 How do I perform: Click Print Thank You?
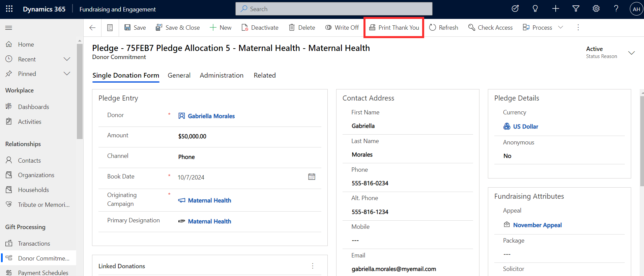pos(394,28)
